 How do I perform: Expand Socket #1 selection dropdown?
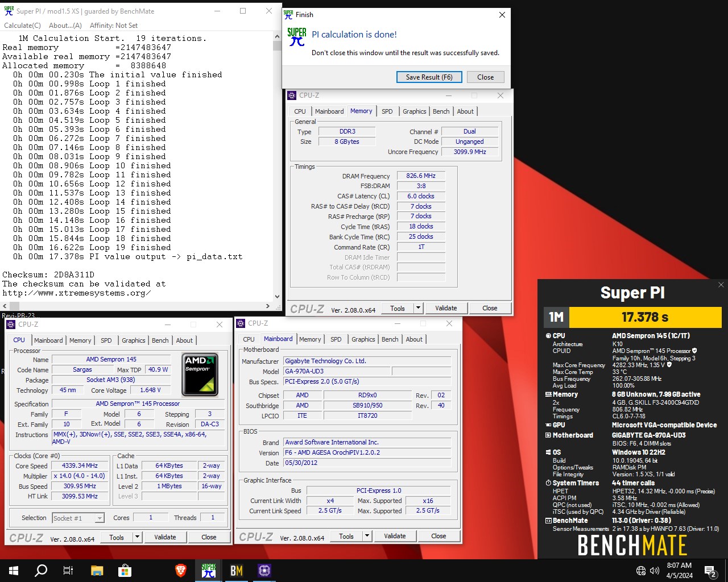click(100, 518)
